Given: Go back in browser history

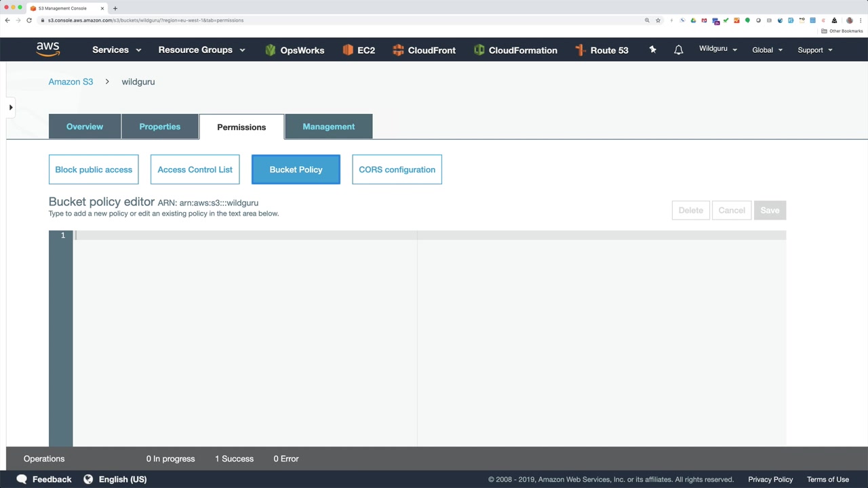Looking at the screenshot, I should (7, 20).
